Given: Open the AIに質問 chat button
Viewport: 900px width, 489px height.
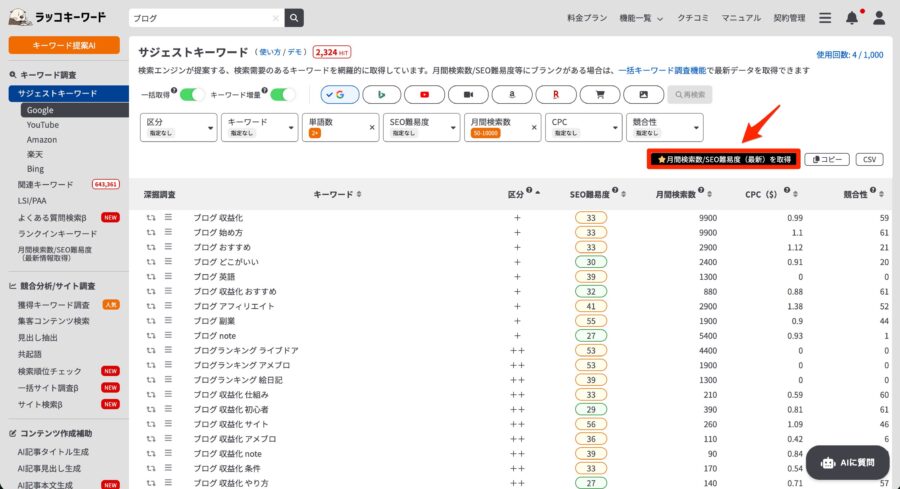Looking at the screenshot, I should pyautogui.click(x=848, y=463).
